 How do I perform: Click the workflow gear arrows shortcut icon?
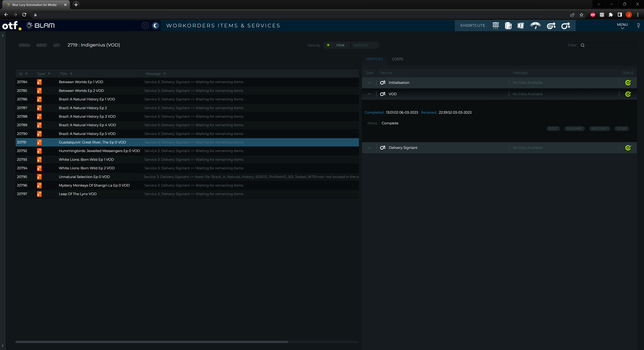[551, 25]
